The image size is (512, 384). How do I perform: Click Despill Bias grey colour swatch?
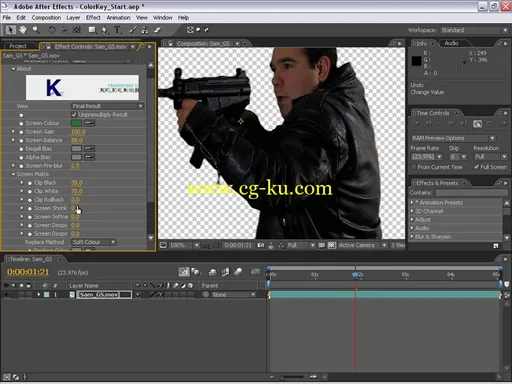coord(76,149)
